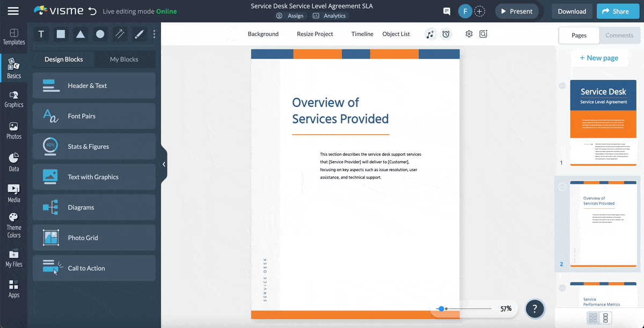
Task: Open the project settings gear
Action: pos(469,34)
